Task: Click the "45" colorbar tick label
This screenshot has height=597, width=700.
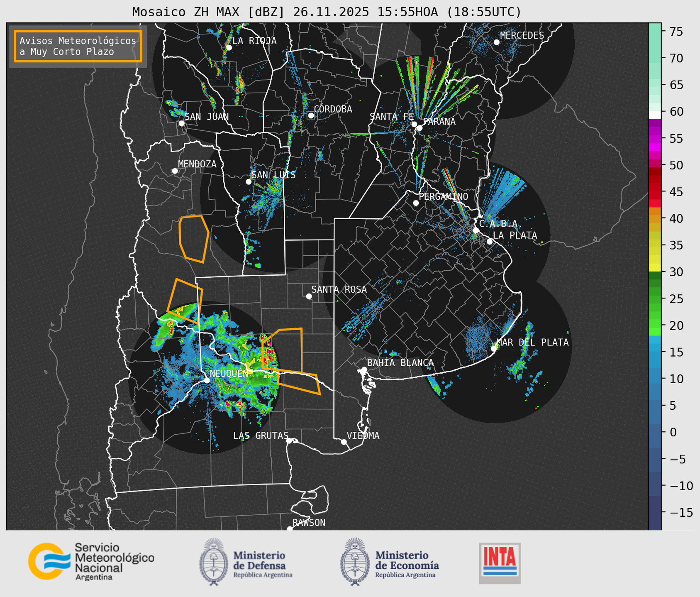Action: point(676,192)
